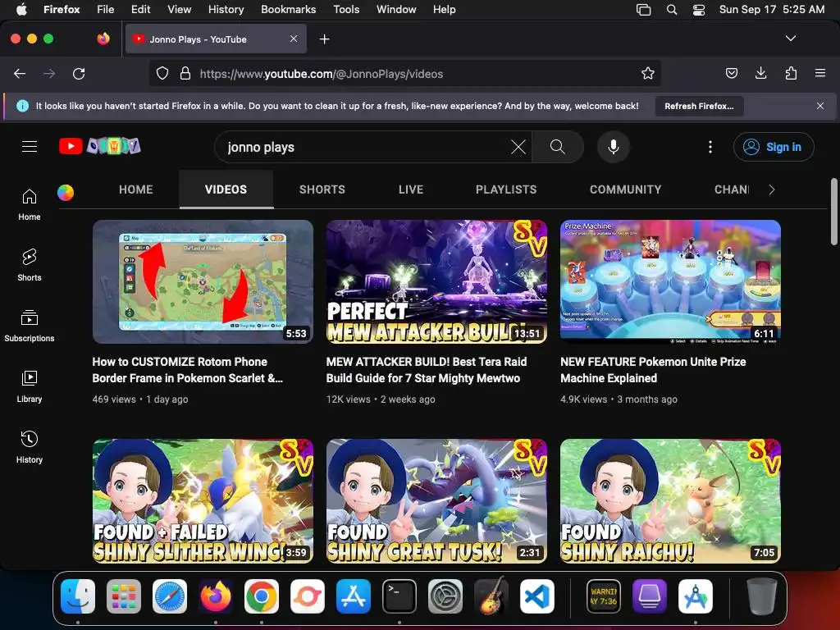Viewport: 840px width, 630px height.
Task: Open the Apple menu
Action: click(x=21, y=10)
